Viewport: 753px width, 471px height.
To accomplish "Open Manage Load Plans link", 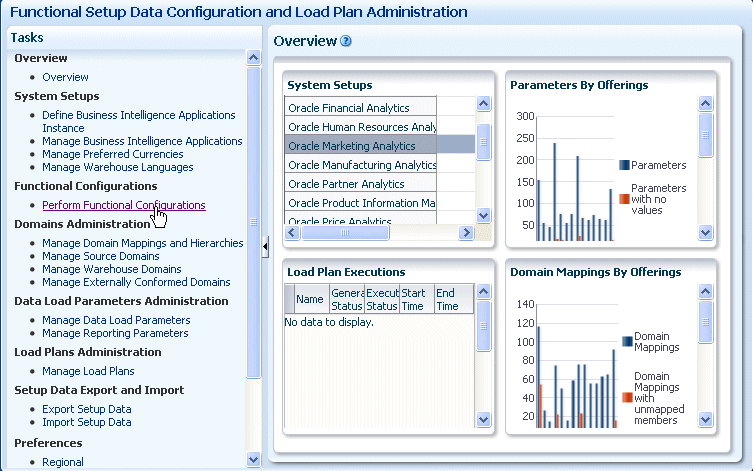I will pyautogui.click(x=88, y=371).
